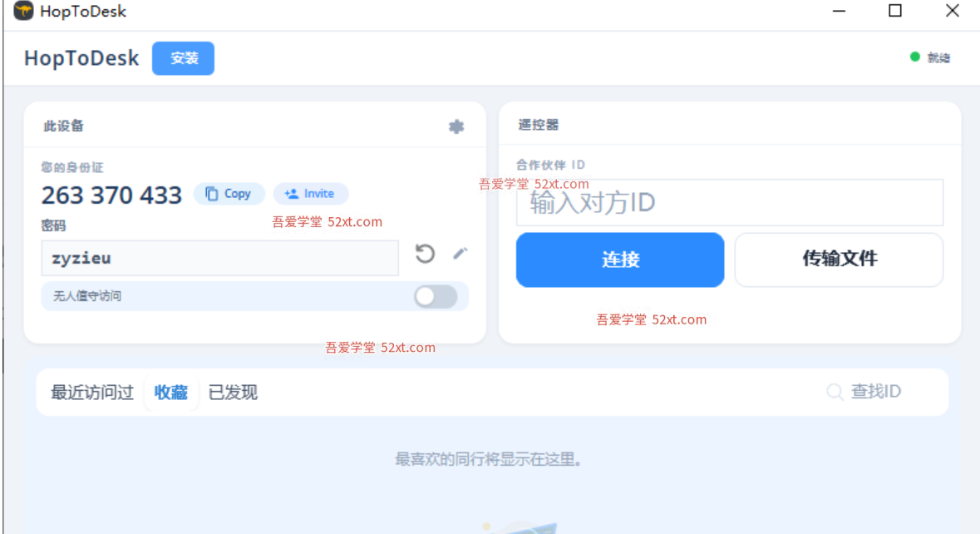Focus the 输入对方ID partner ID field

coord(729,203)
